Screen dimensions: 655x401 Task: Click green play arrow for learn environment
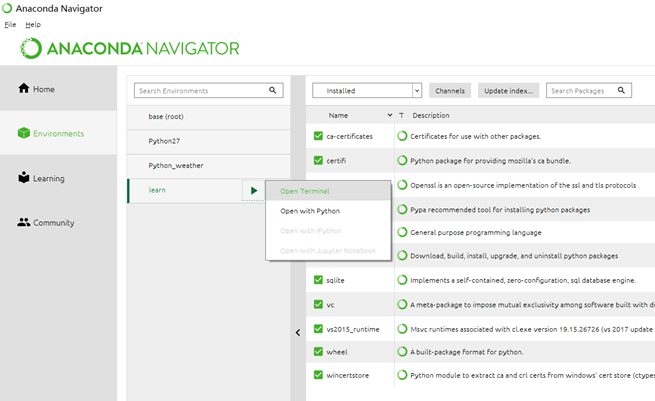coord(254,190)
